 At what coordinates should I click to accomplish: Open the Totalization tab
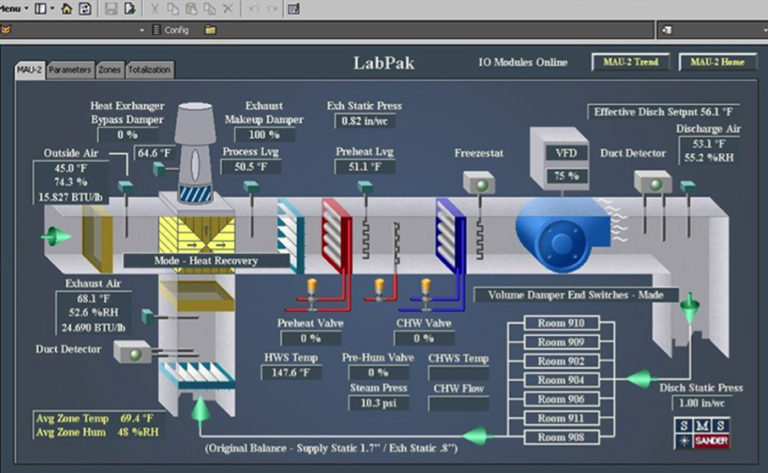[149, 70]
